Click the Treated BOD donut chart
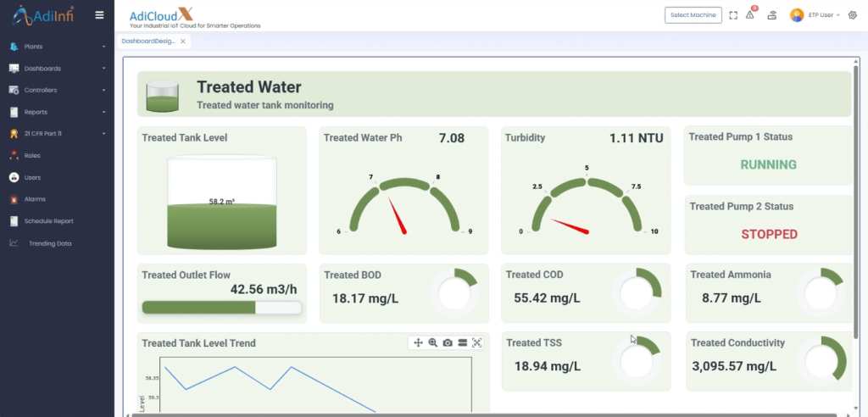 pos(454,293)
